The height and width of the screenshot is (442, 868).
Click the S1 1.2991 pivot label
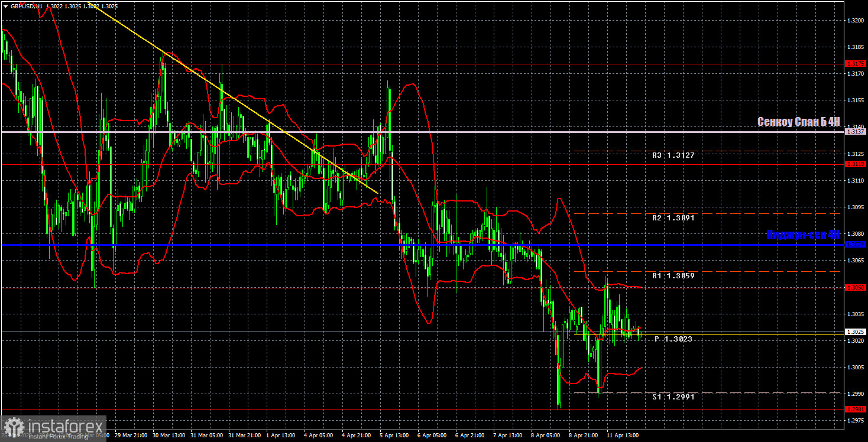tap(673, 397)
